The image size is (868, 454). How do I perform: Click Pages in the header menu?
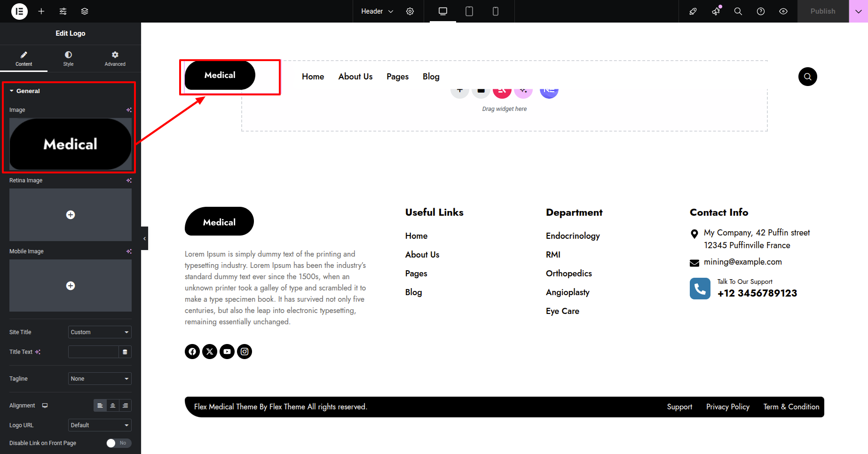coord(397,77)
